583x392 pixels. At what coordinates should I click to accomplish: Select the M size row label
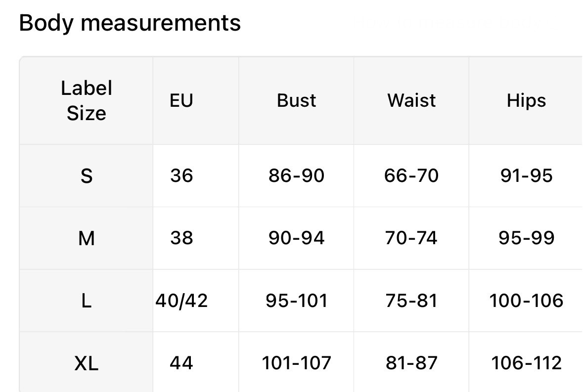click(86, 238)
